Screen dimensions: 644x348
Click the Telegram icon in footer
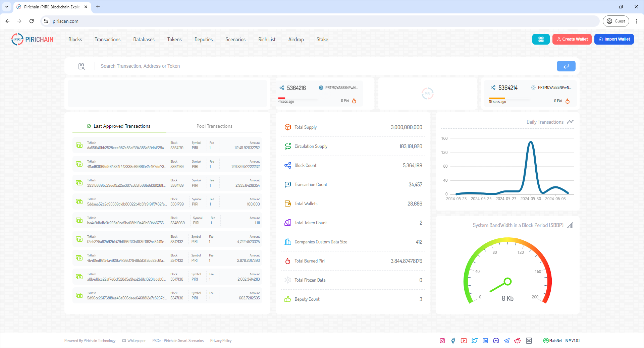(x=507, y=341)
